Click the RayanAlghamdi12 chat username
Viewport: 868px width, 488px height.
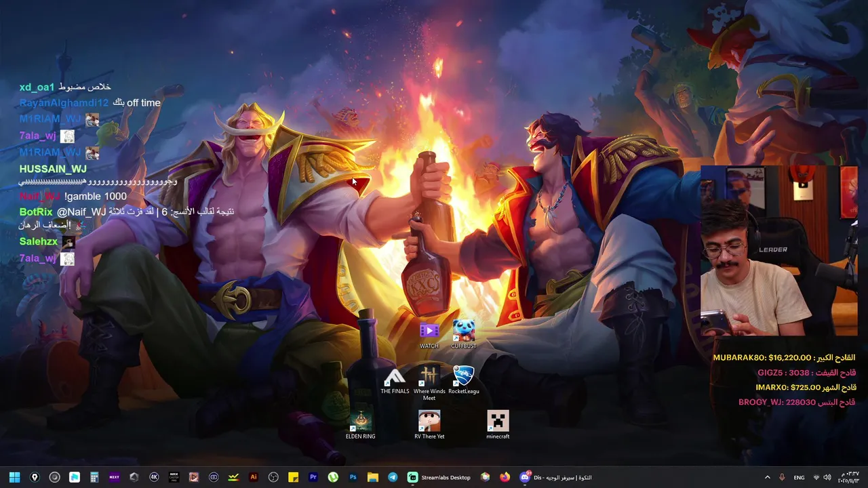64,103
